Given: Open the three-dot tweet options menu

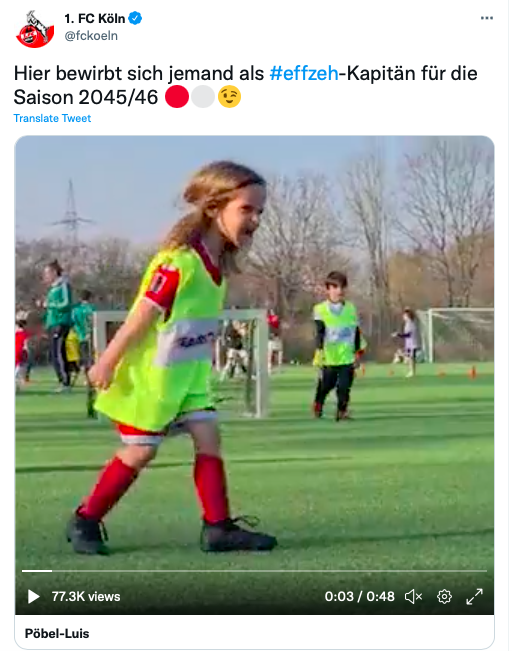Looking at the screenshot, I should 487,18.
